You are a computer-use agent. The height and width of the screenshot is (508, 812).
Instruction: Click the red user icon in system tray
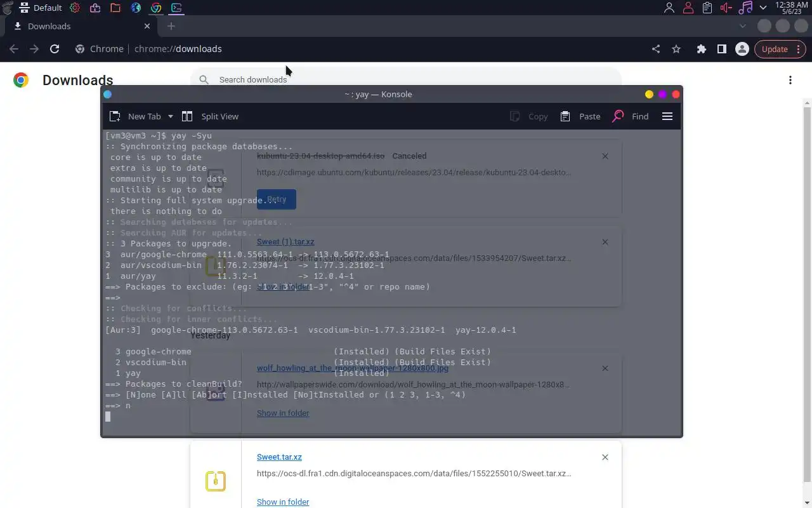[688, 8]
